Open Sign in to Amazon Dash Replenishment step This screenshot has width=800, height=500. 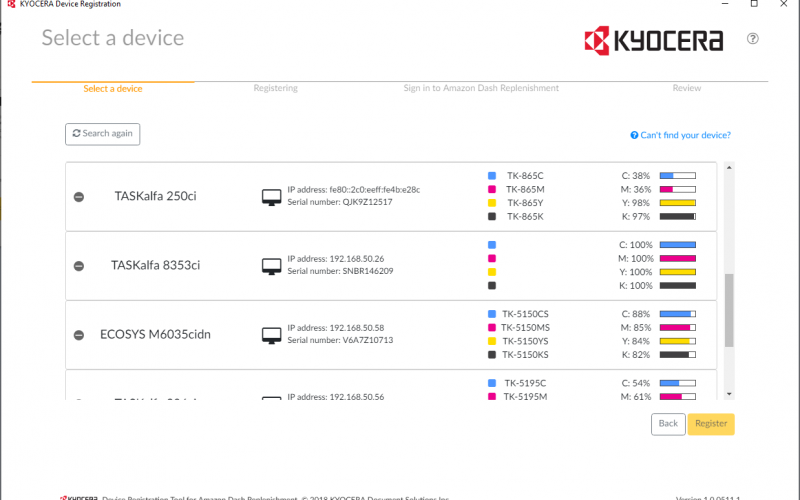point(481,88)
